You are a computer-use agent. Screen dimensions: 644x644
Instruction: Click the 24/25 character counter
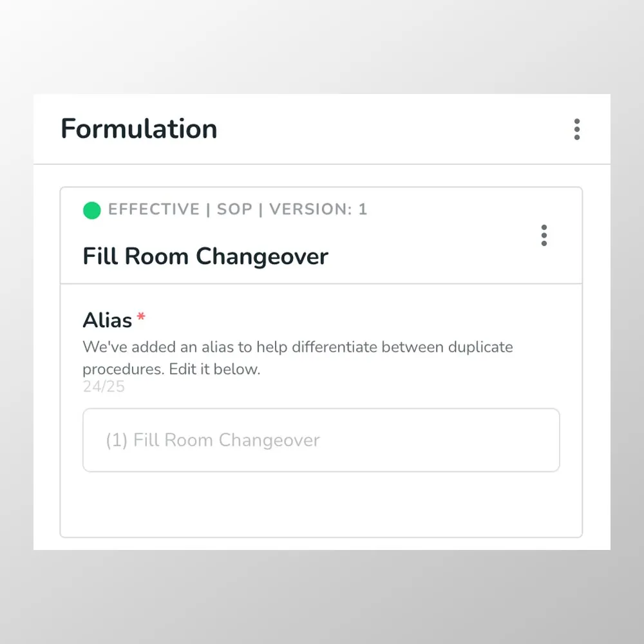104,386
